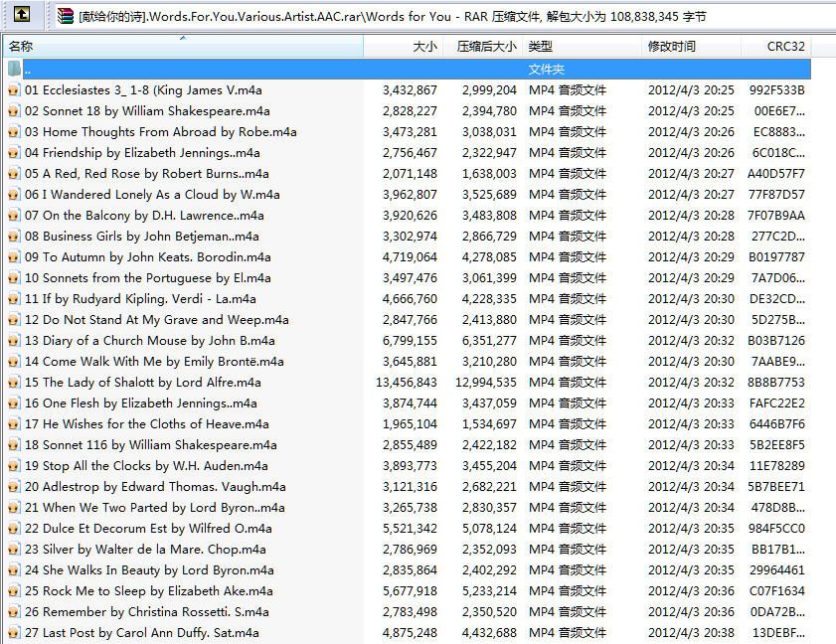Image resolution: width=836 pixels, height=644 pixels.
Task: Click modified time 2012/4/3 20:32 for file 13
Action: (x=691, y=341)
